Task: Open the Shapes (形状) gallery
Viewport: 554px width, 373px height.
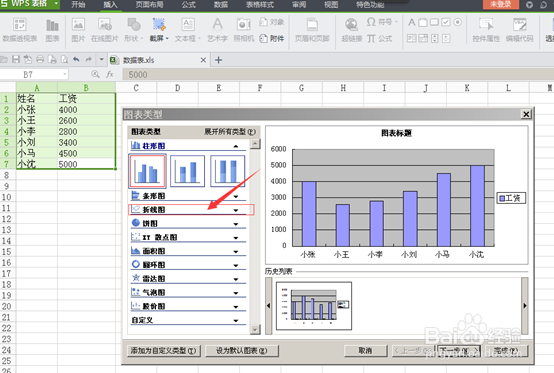Action: (x=134, y=30)
